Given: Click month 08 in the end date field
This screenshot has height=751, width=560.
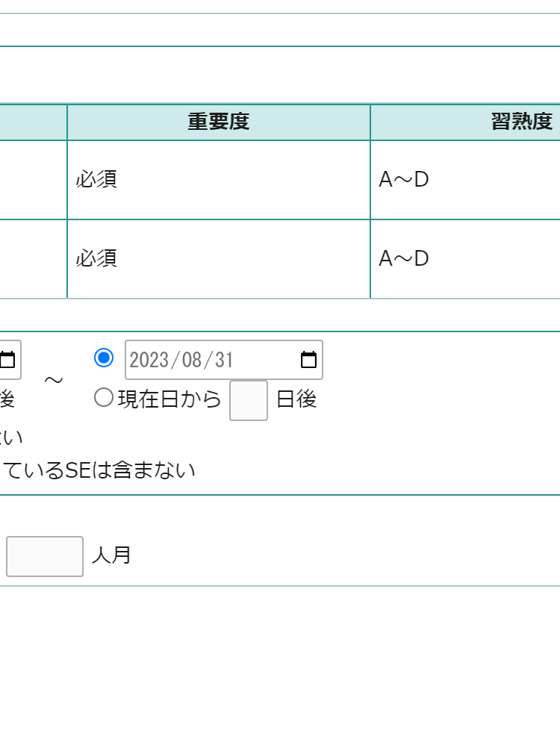Looking at the screenshot, I should click(192, 360).
